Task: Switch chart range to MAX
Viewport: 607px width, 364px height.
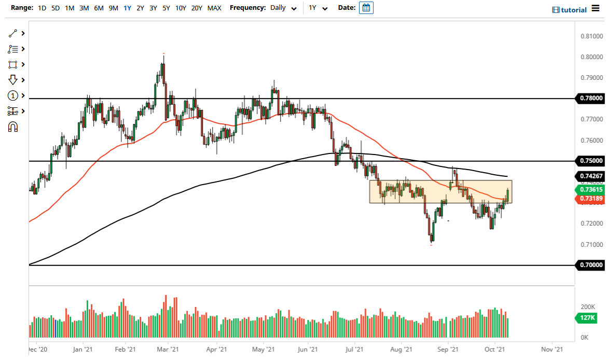Action: pyautogui.click(x=214, y=8)
